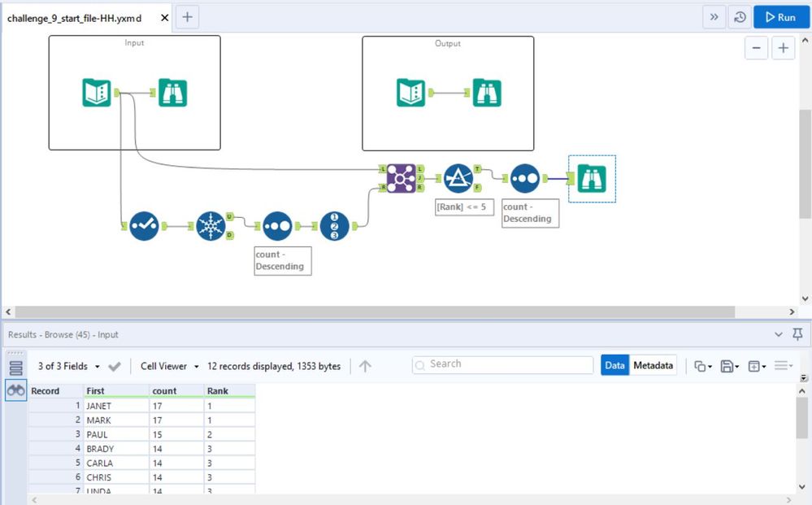
Task: Click the Input Data tool in Input container
Action: click(97, 93)
